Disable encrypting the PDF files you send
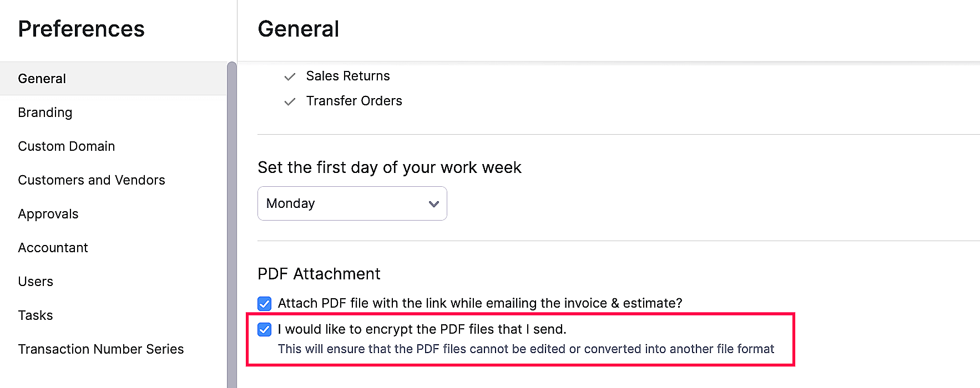The width and height of the screenshot is (980, 388). point(264,329)
